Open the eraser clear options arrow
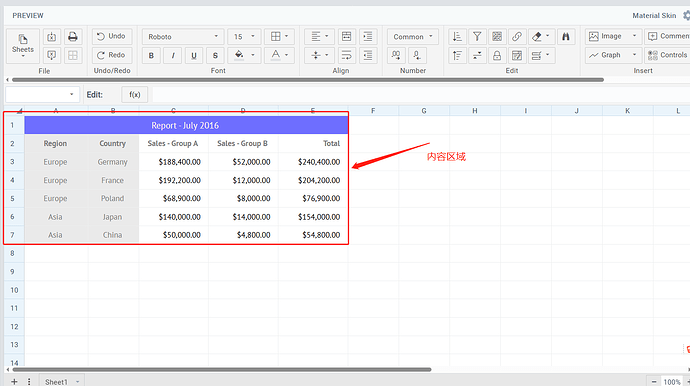This screenshot has height=386, width=690. (x=548, y=36)
